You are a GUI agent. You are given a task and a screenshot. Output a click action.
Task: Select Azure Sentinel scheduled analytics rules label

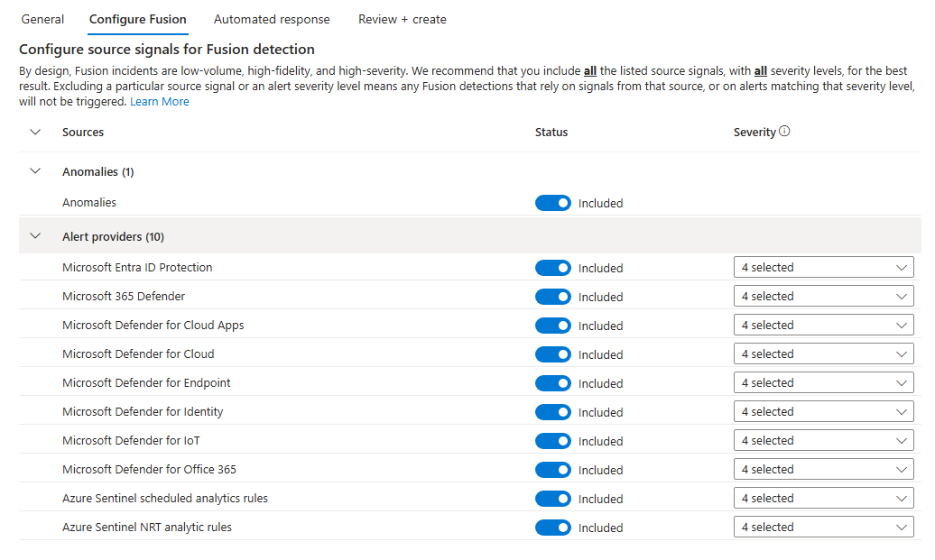click(165, 498)
